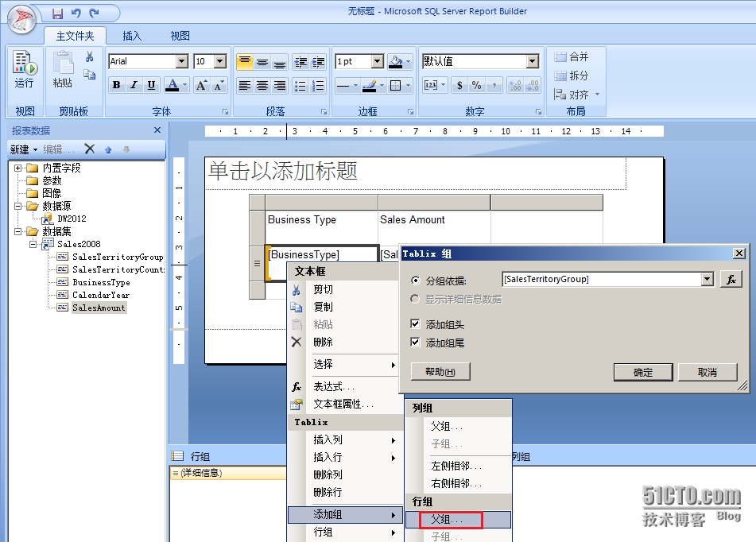
Task: Open the number format default value dropdown
Action: pyautogui.click(x=533, y=61)
